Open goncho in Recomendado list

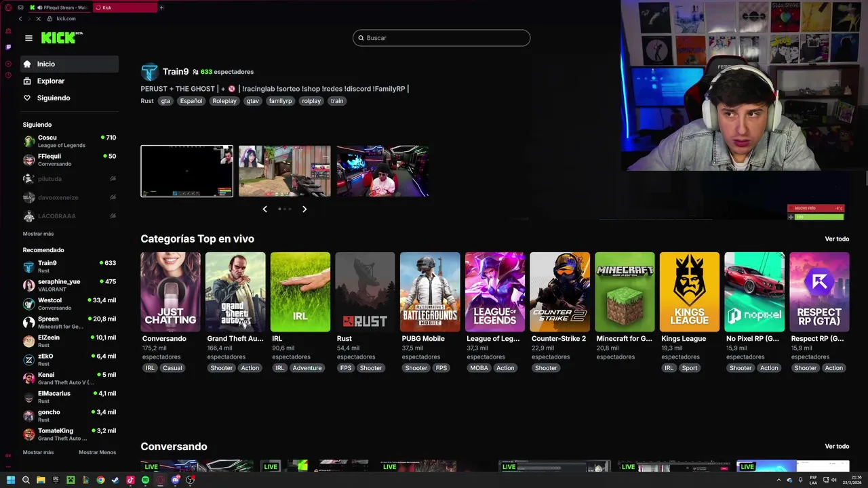[69, 415]
